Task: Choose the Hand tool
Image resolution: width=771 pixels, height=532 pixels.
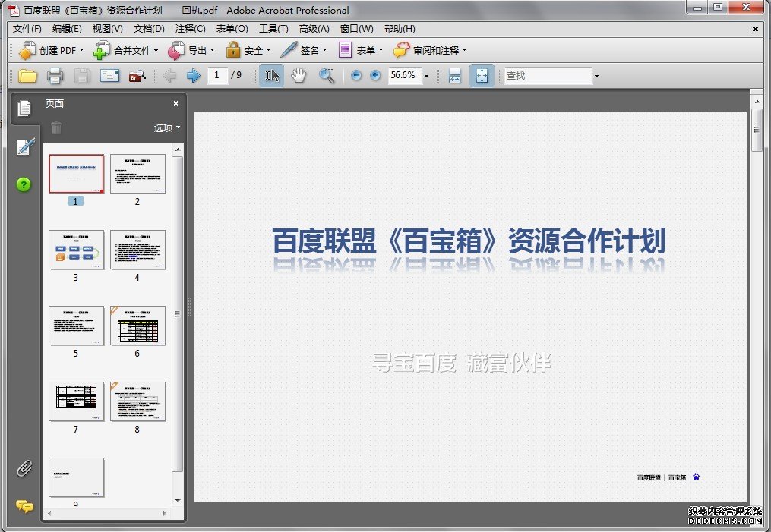Action: pyautogui.click(x=299, y=76)
